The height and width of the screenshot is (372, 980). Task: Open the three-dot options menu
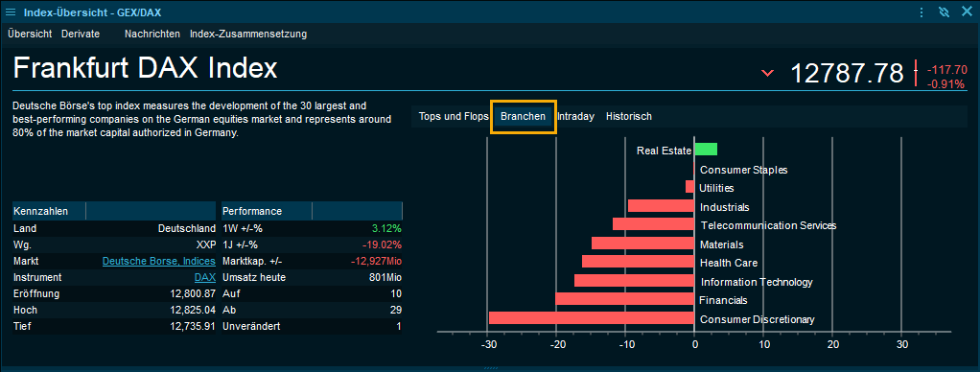pyautogui.click(x=922, y=12)
